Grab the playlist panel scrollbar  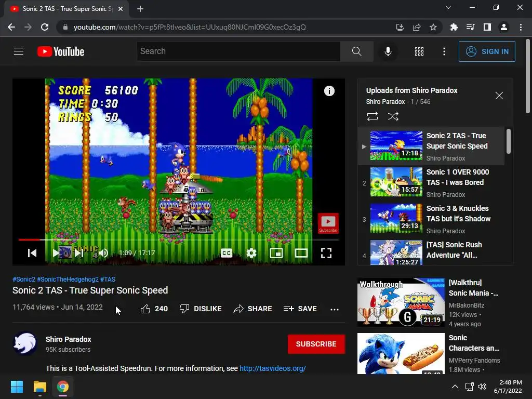coord(508,141)
